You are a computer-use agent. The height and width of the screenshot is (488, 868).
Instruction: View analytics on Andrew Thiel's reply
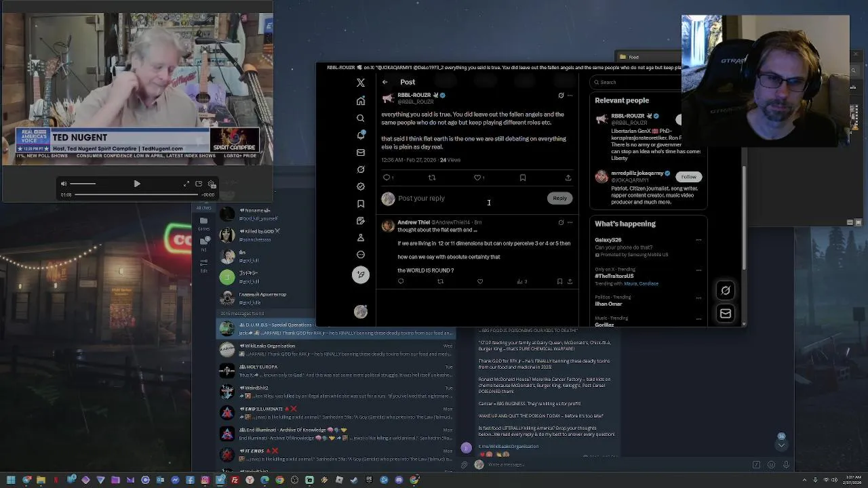click(x=521, y=281)
